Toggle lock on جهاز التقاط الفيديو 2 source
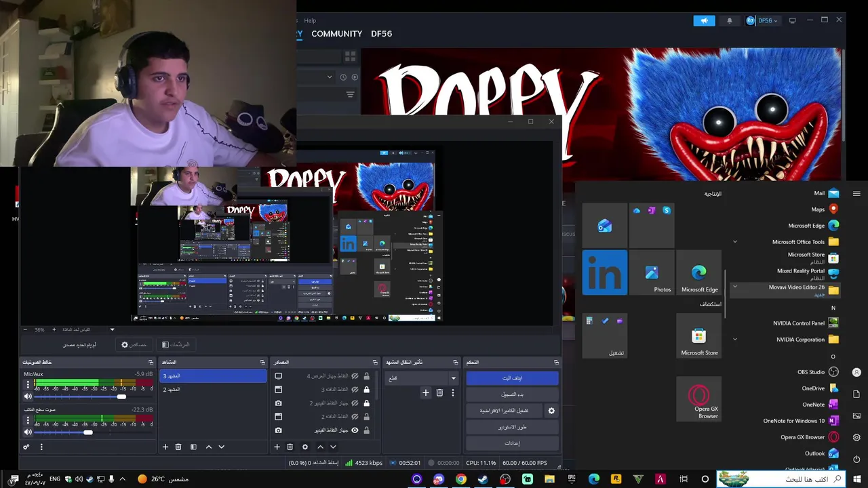The image size is (868, 488). (x=367, y=403)
